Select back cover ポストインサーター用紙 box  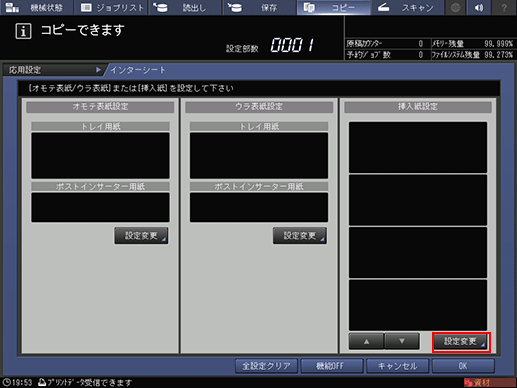(259, 207)
